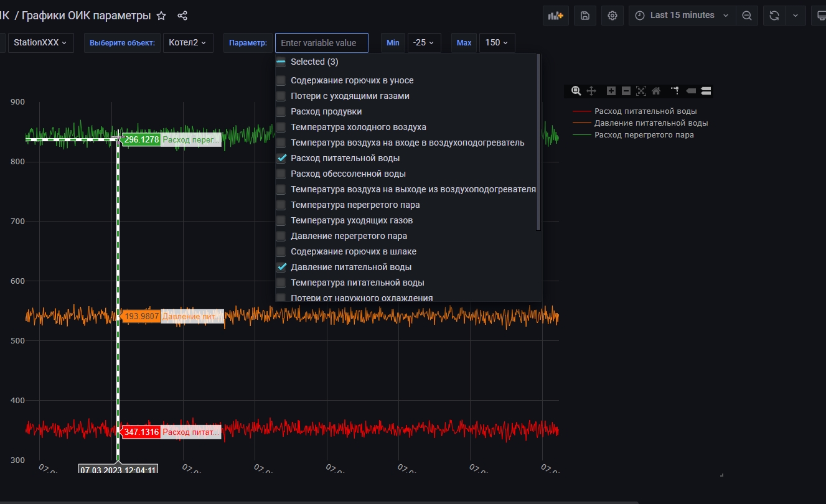Zoom out time range with magnifier icon
Screen dimensions: 826x504
(x=746, y=16)
